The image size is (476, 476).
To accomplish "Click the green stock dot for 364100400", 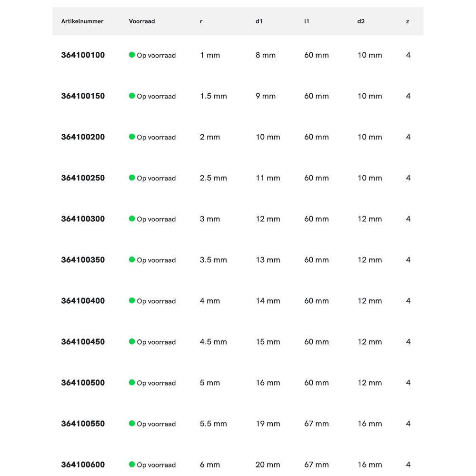I will (132, 300).
